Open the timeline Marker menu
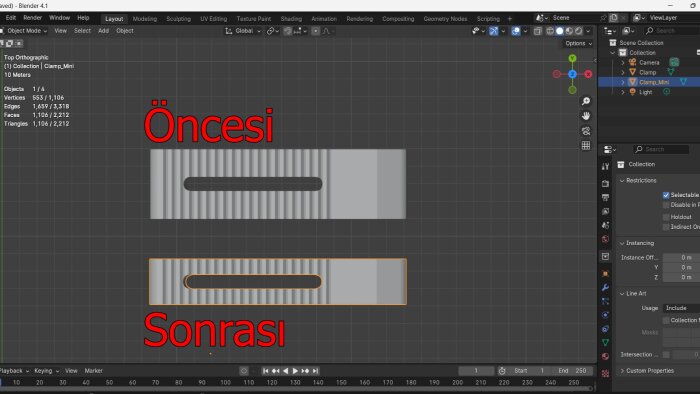700x394 pixels. coord(93,371)
